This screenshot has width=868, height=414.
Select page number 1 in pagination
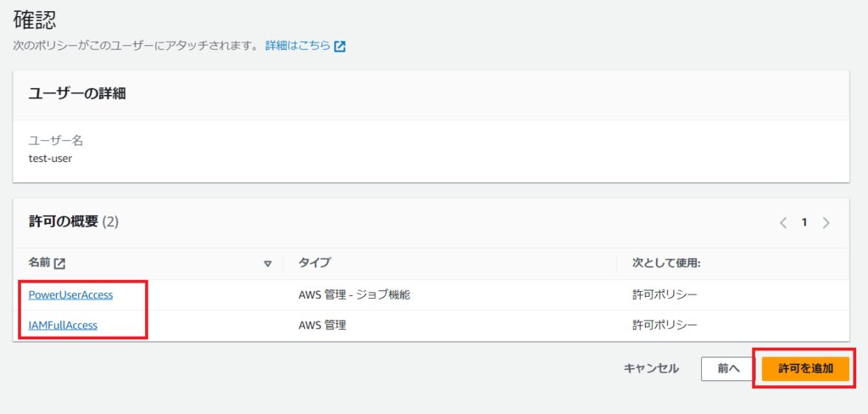(x=804, y=223)
